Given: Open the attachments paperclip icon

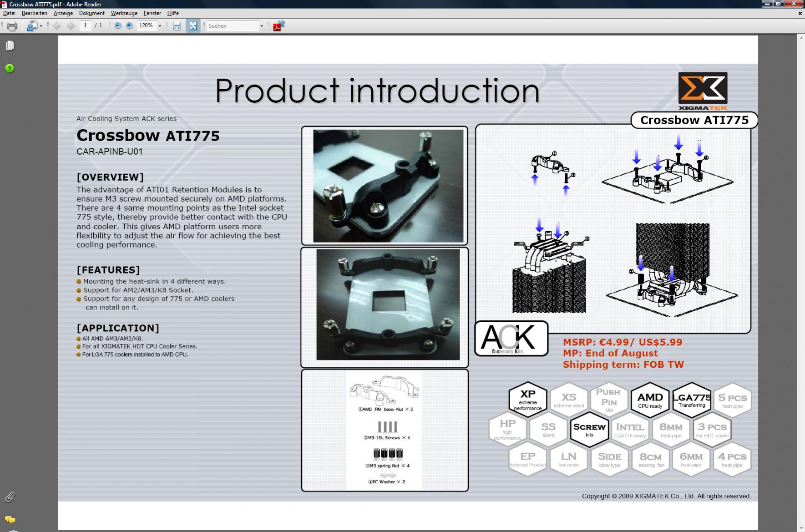Looking at the screenshot, I should (10, 497).
